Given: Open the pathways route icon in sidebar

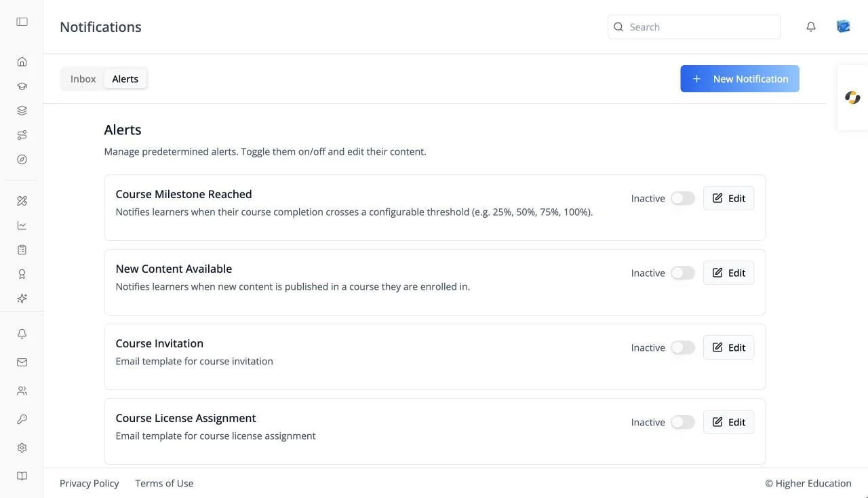Looking at the screenshot, I should click(22, 135).
